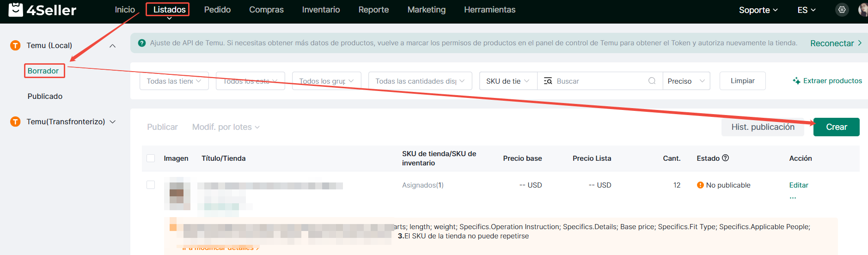This screenshot has height=255, width=868.
Task: Open the three-dot more actions menu
Action: [793, 198]
